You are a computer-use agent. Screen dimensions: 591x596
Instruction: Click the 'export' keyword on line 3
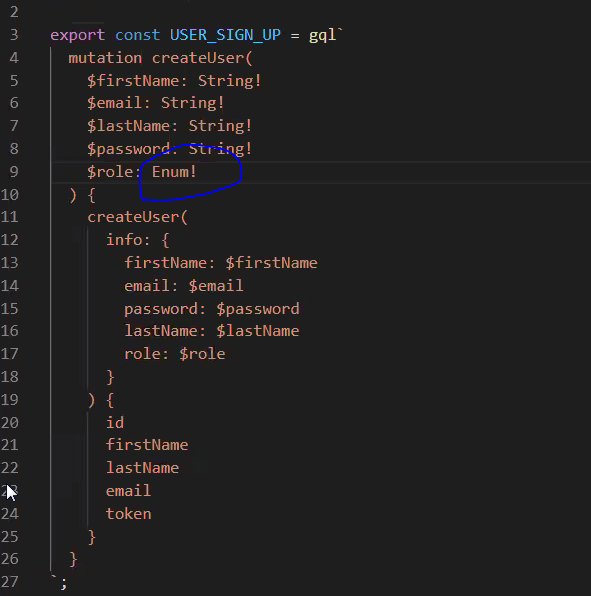coord(78,35)
